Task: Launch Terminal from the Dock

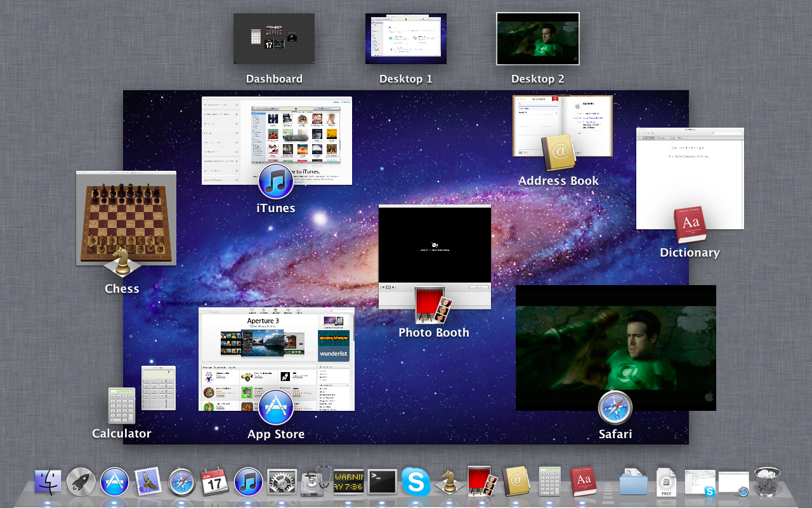Action: click(381, 481)
